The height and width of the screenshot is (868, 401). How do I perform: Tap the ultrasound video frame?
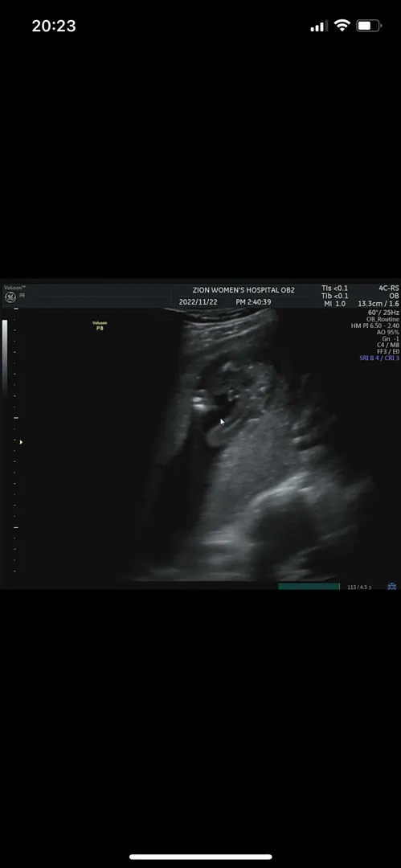point(201,434)
